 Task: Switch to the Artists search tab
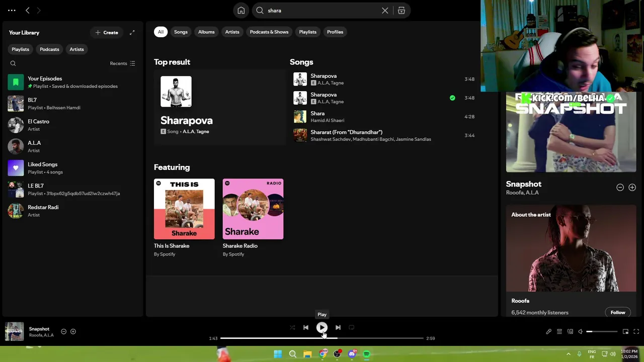232,32
